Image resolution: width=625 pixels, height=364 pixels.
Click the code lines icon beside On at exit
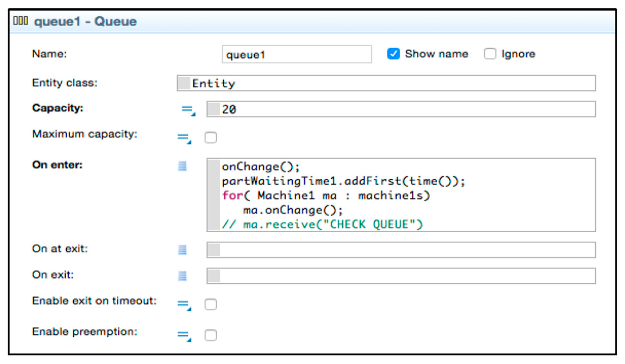[182, 250]
